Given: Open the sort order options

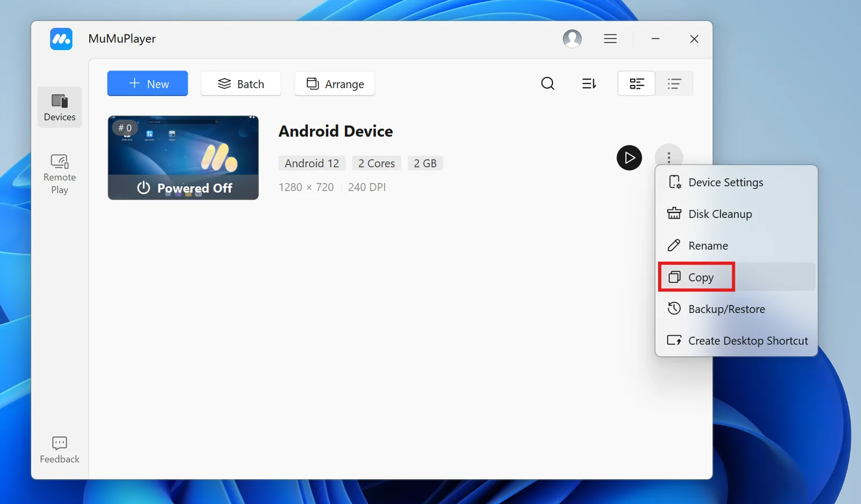Looking at the screenshot, I should click(589, 83).
